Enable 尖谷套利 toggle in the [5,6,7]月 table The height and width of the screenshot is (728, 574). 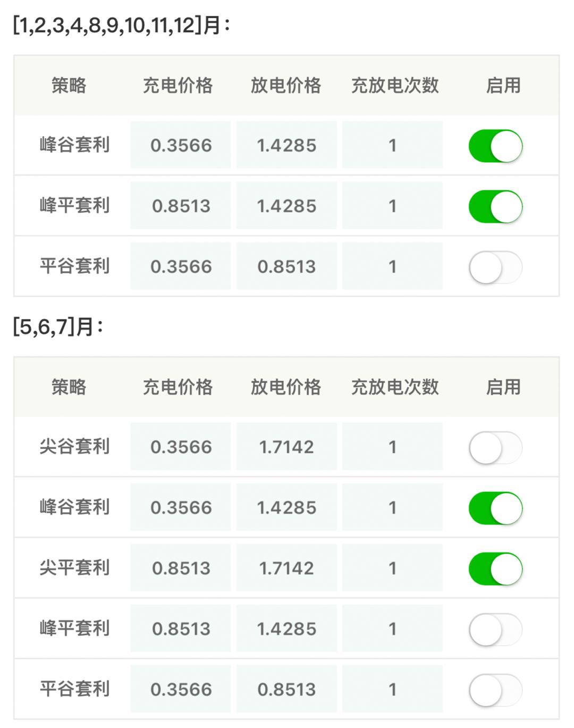[495, 447]
